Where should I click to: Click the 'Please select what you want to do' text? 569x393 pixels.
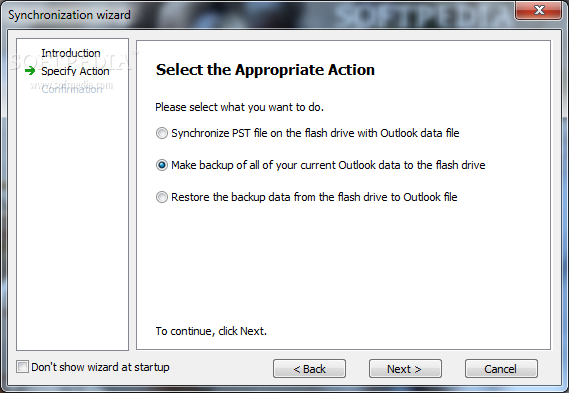[240, 107]
